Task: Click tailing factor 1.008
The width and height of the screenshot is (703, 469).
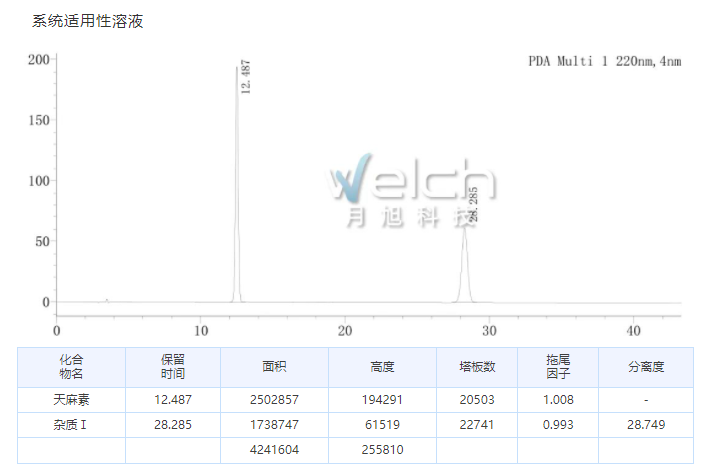Action: (558, 400)
